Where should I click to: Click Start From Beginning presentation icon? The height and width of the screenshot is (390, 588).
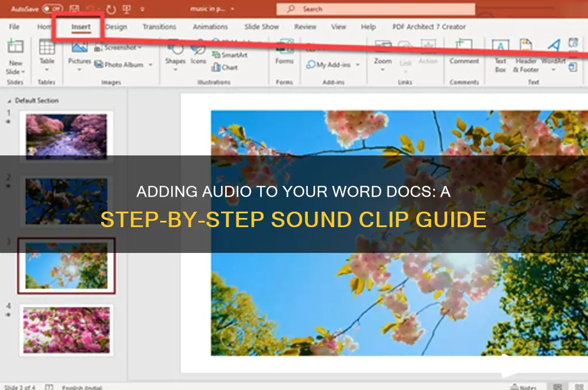pos(127,9)
